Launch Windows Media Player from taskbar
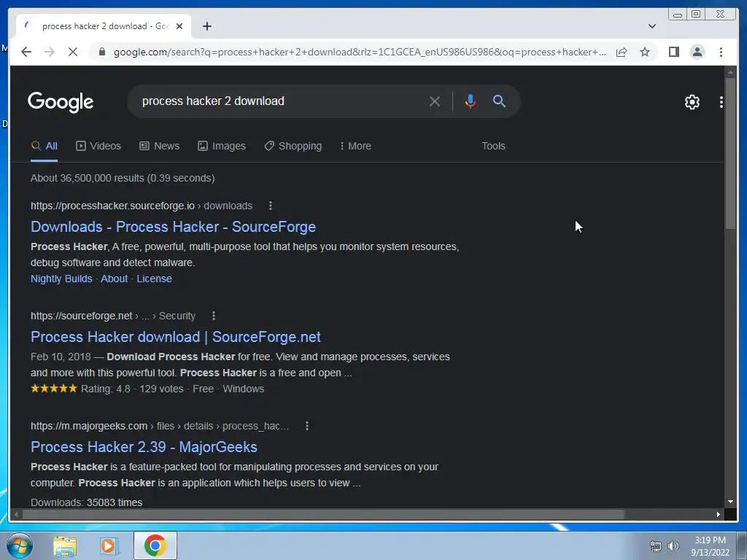 (x=109, y=545)
